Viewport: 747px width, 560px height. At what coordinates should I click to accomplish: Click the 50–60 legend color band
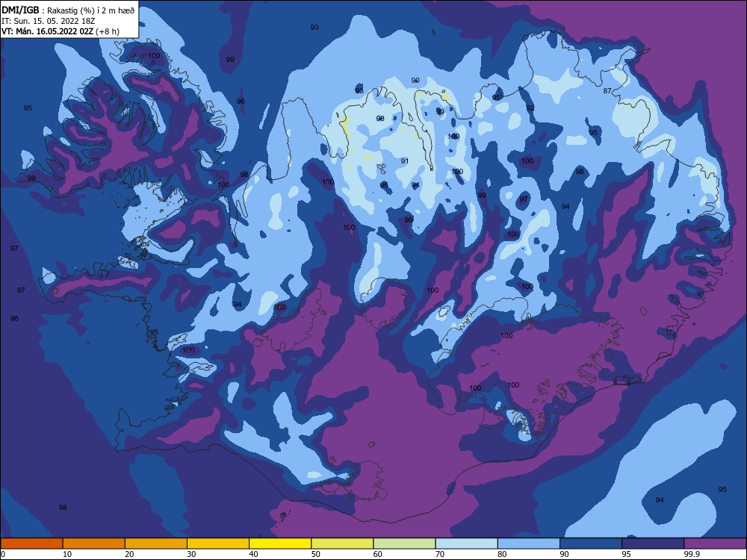(343, 544)
